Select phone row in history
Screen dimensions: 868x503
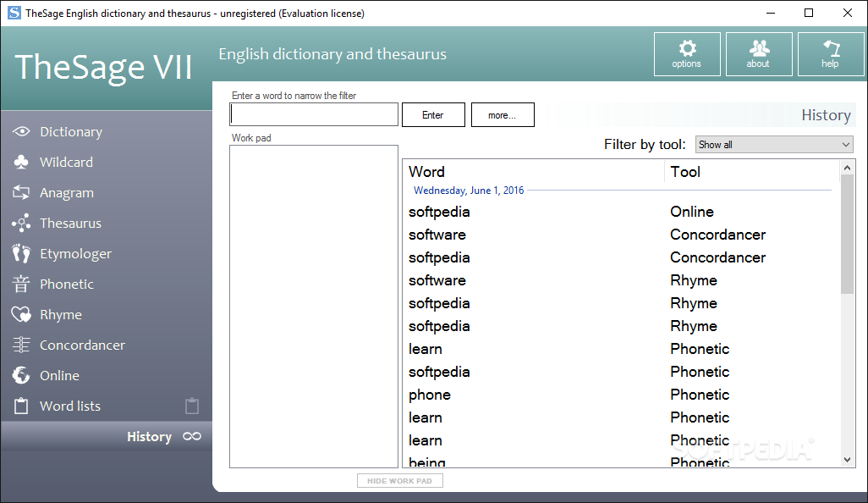pos(622,395)
